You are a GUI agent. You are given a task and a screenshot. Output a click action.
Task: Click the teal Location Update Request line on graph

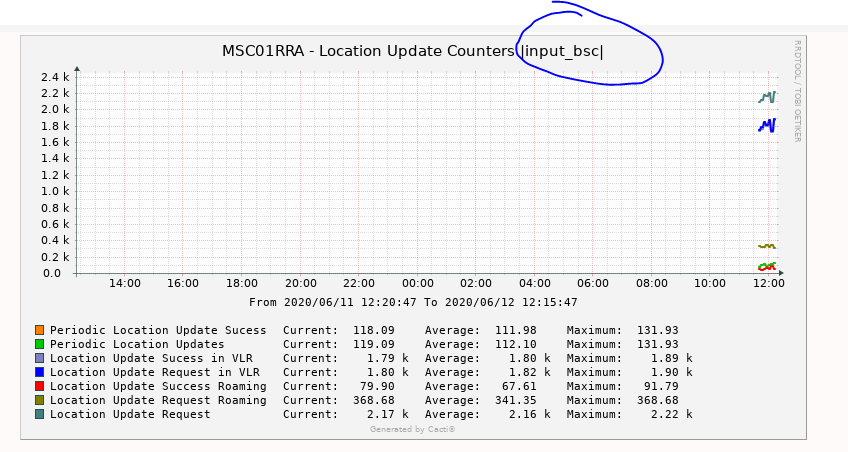(x=767, y=97)
